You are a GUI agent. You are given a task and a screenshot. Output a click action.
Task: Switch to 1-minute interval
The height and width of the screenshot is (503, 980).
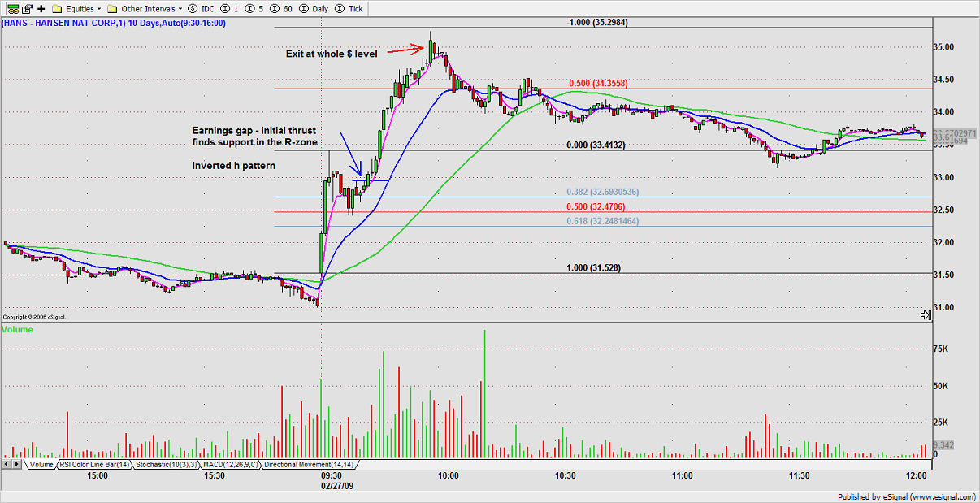coord(229,9)
